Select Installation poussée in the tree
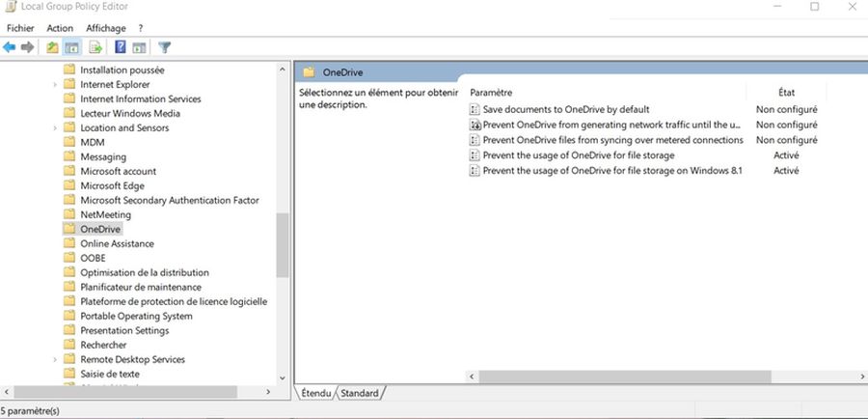Image resolution: width=868 pixels, height=419 pixels. [x=122, y=70]
